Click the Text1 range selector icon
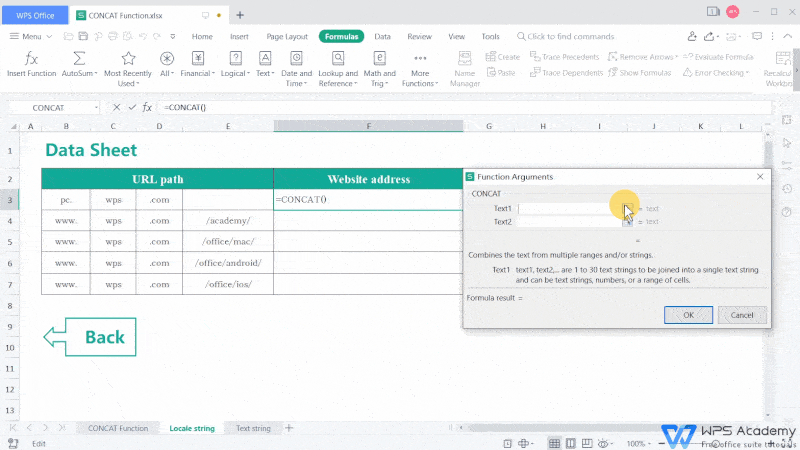This screenshot has height=450, width=800. coord(627,208)
